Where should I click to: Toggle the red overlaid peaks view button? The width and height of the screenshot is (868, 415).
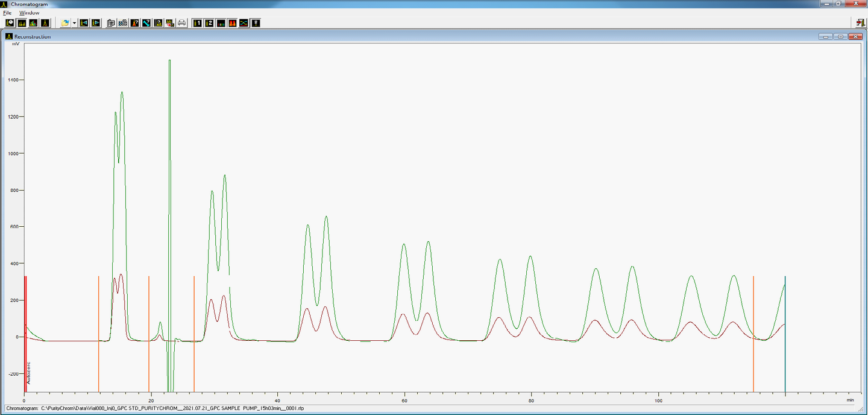click(x=232, y=23)
